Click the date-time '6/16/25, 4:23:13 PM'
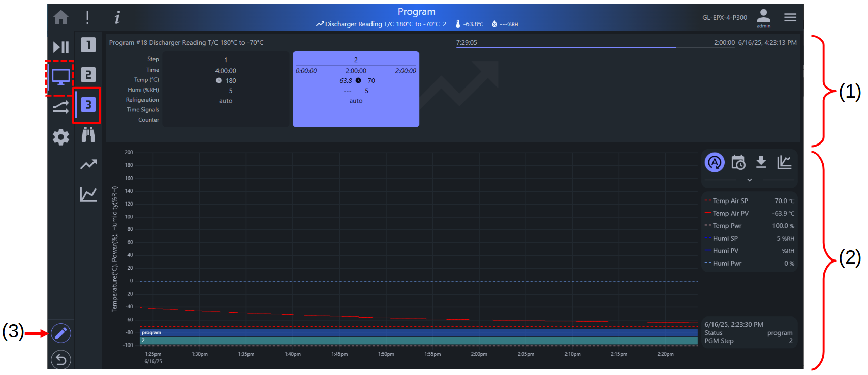This screenshot has width=868, height=375. point(767,43)
